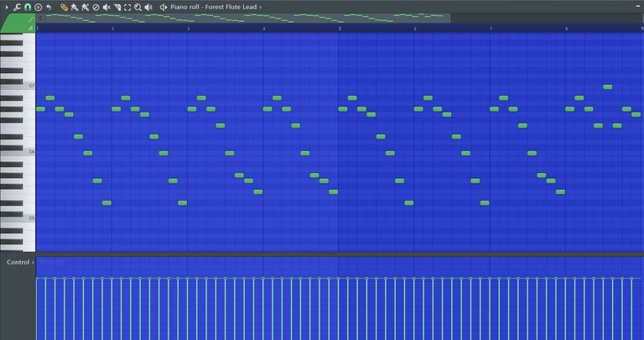Click velocity handle at start of bar 7
This screenshot has height=340, width=644.
(490, 279)
